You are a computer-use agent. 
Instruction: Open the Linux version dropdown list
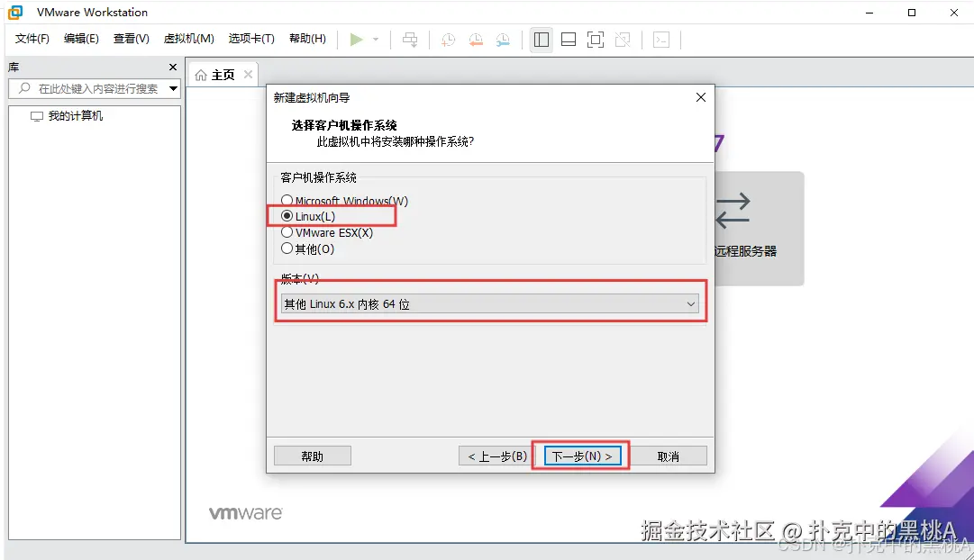pos(691,304)
